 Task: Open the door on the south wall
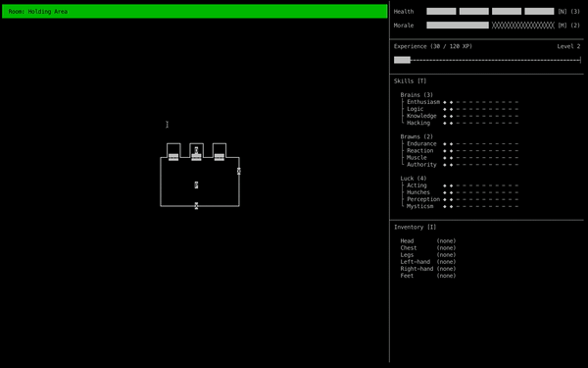(196, 206)
